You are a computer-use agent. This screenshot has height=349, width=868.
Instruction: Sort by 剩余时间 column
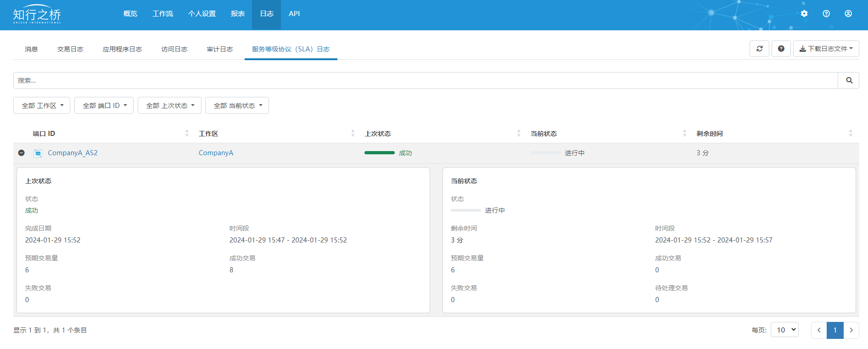pos(850,133)
